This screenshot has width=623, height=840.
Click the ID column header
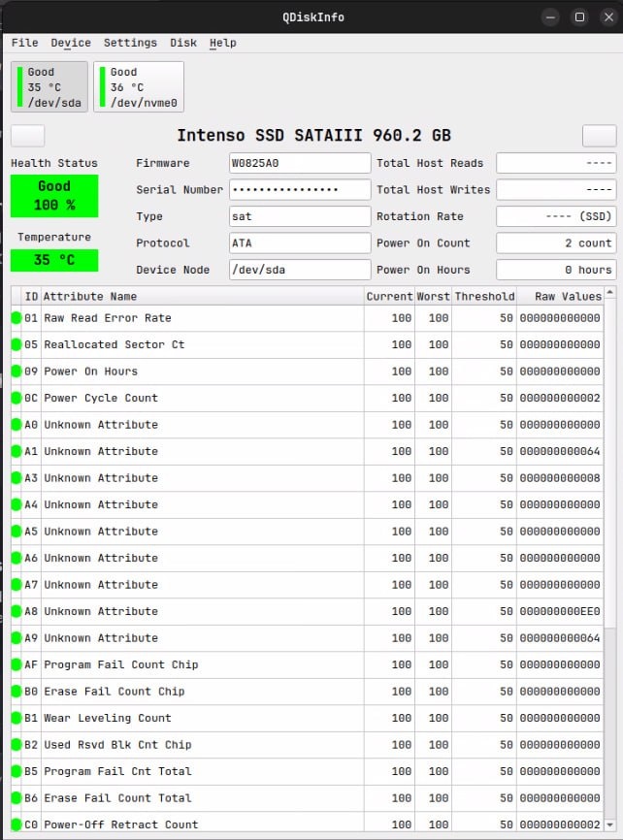31,296
